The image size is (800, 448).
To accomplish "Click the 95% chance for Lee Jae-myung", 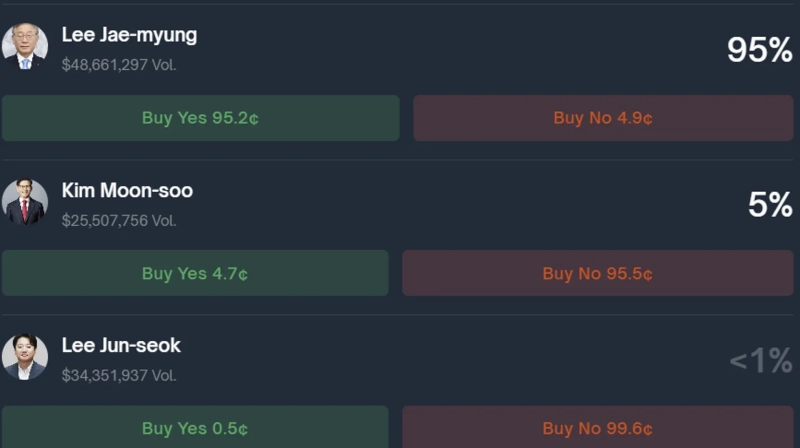I will (759, 50).
